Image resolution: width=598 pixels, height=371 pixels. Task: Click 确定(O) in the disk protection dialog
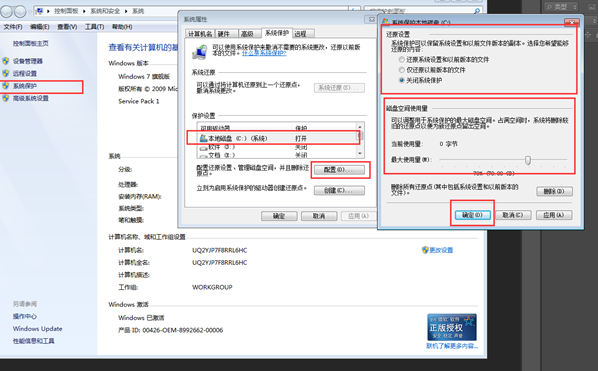(x=473, y=215)
